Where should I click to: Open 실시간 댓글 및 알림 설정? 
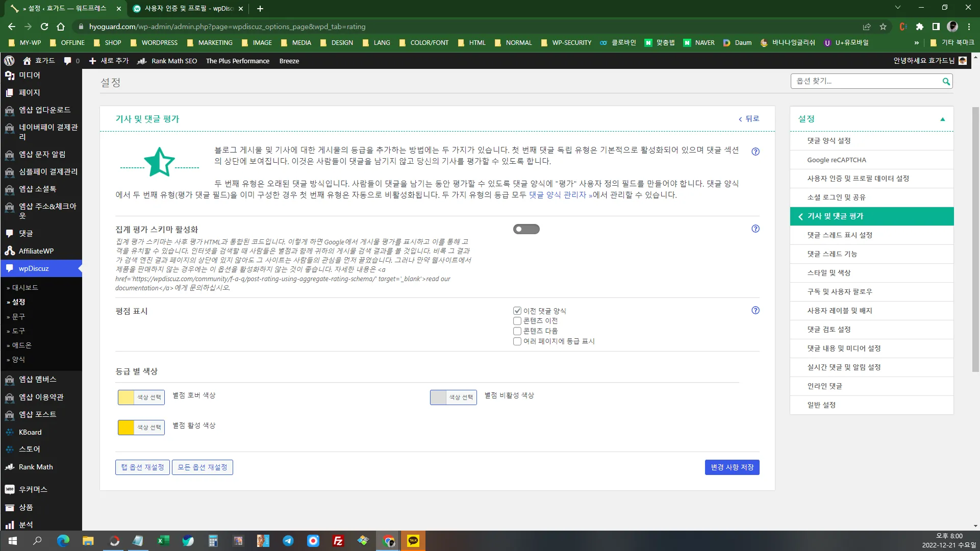(x=872, y=367)
